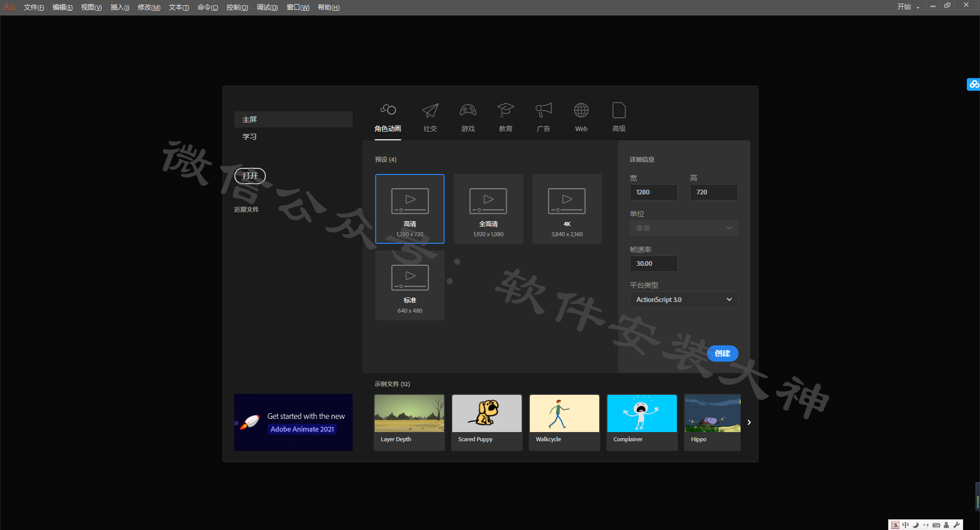
Task: Click the IME person icon
Action: tap(946, 525)
